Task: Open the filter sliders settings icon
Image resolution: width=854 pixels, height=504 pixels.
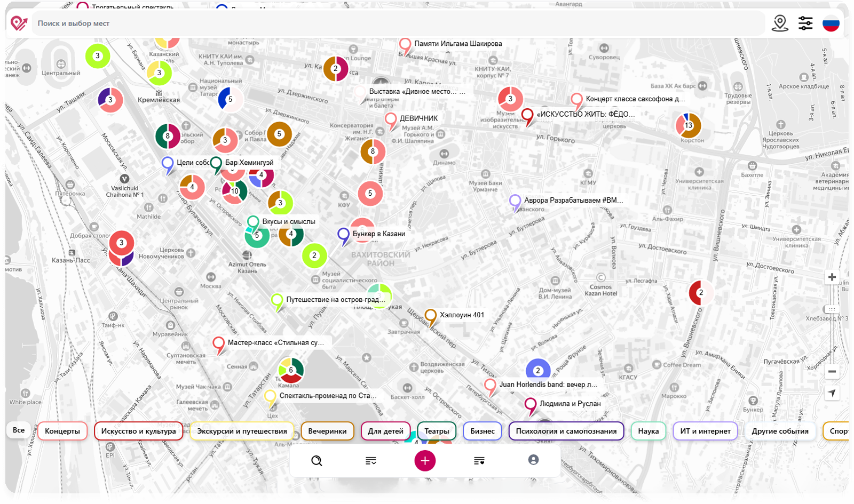Action: coord(805,23)
